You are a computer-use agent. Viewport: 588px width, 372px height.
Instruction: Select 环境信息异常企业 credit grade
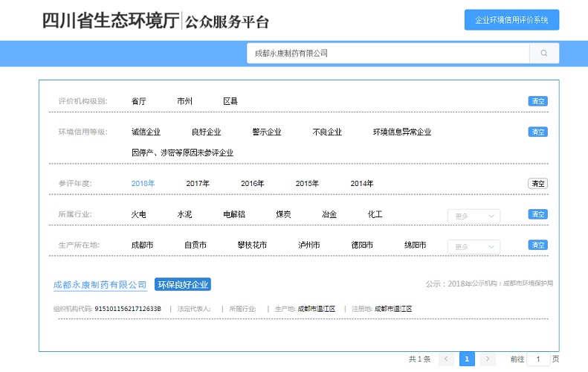401,132
